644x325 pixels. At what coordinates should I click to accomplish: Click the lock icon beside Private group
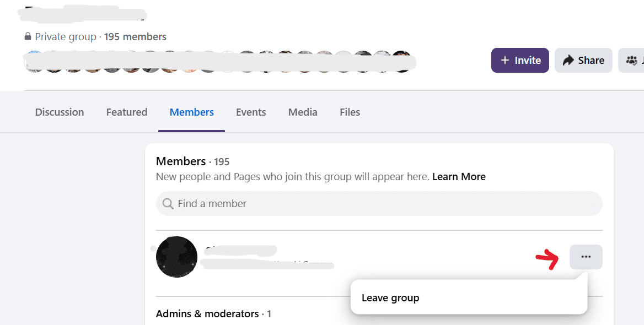pos(28,36)
